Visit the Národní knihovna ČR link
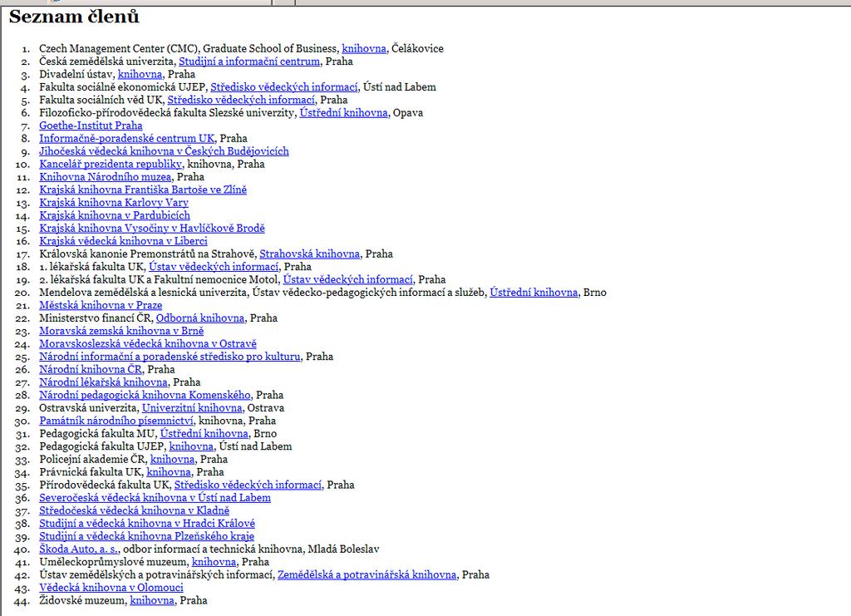This screenshot has height=616, width=851. coord(90,370)
